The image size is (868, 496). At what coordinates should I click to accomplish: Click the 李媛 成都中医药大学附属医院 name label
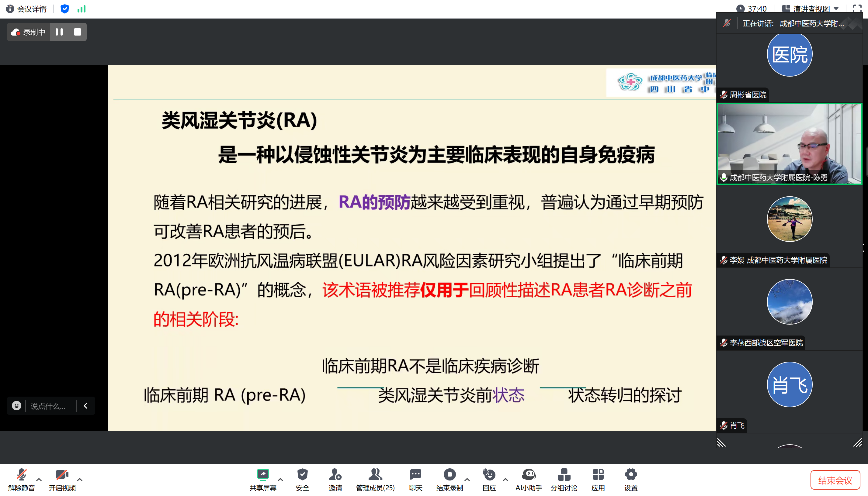point(778,260)
